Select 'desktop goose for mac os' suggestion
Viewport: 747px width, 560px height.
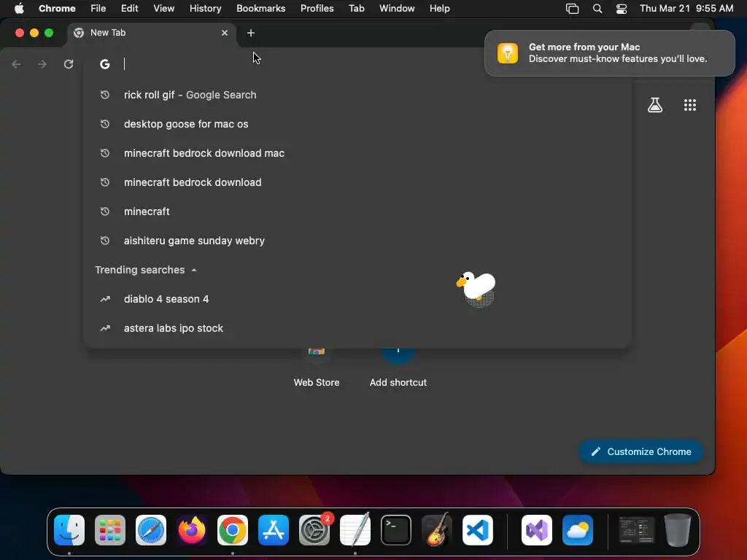357,124
